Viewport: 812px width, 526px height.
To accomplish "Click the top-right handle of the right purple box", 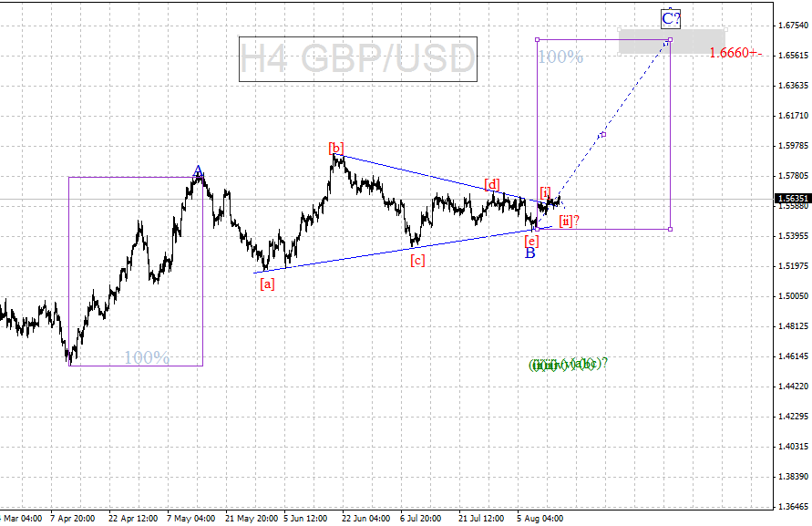I will tap(671, 39).
